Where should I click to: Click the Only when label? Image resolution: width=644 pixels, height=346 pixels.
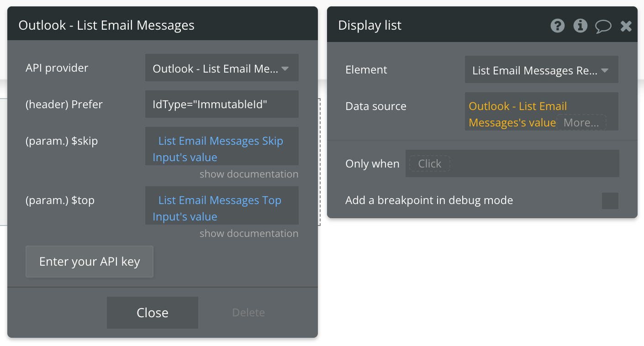(372, 164)
